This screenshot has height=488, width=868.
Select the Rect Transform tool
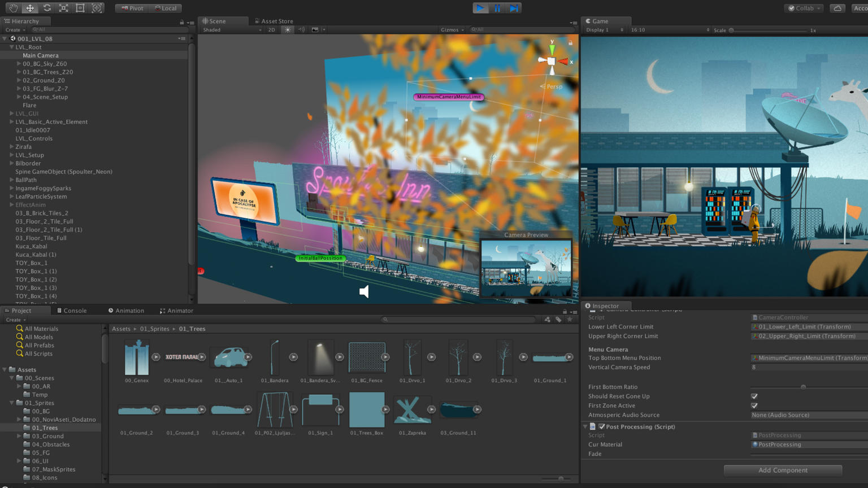(x=80, y=8)
